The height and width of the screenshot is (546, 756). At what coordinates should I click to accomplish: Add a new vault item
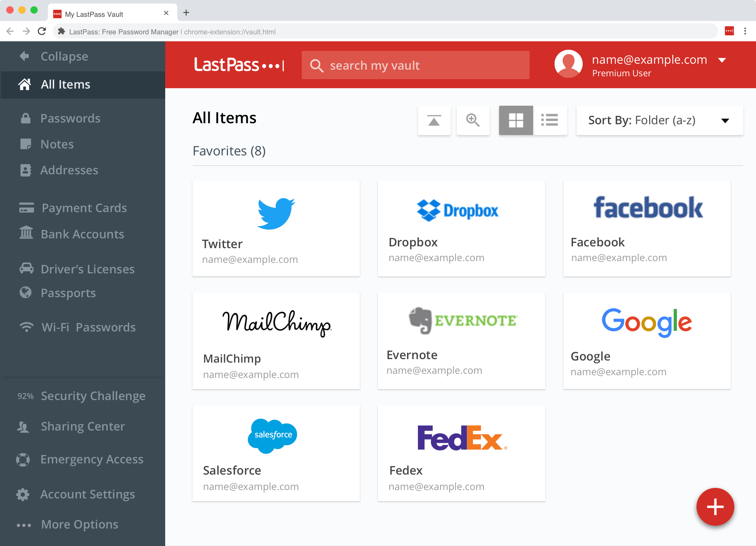715,506
